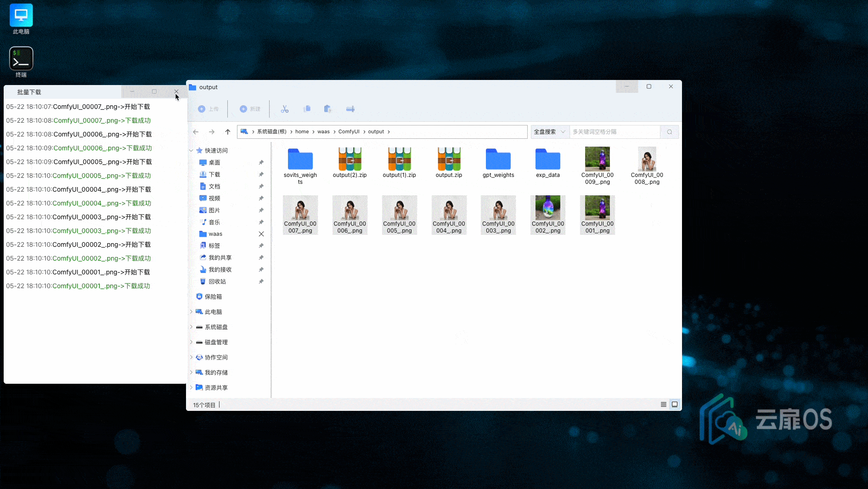Click the 新建 new button

click(x=250, y=109)
